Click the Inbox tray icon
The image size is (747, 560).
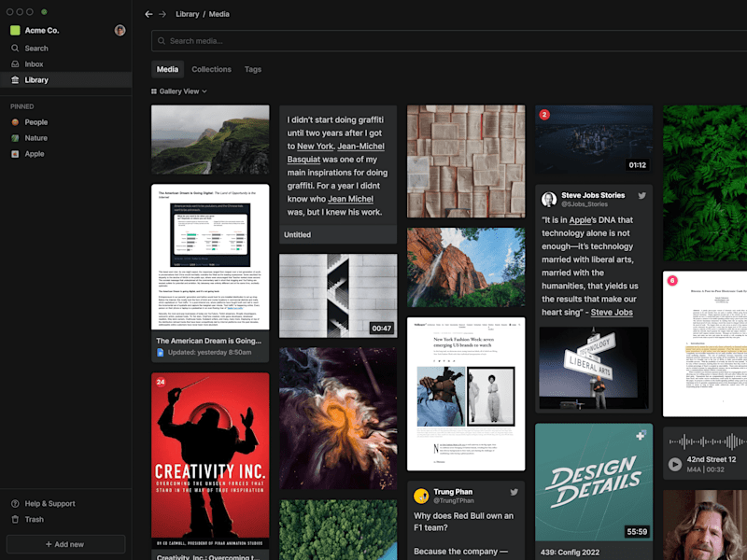[x=15, y=63]
